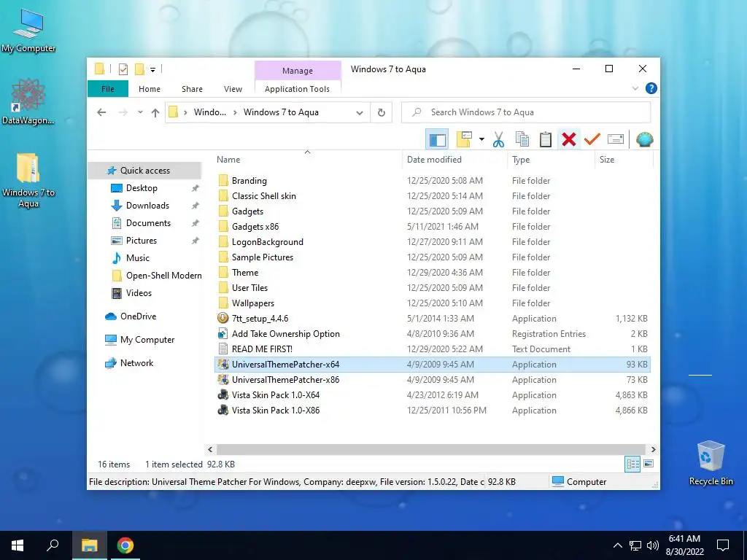Refresh the current folder
Image resolution: width=747 pixels, height=560 pixels.
[x=381, y=112]
